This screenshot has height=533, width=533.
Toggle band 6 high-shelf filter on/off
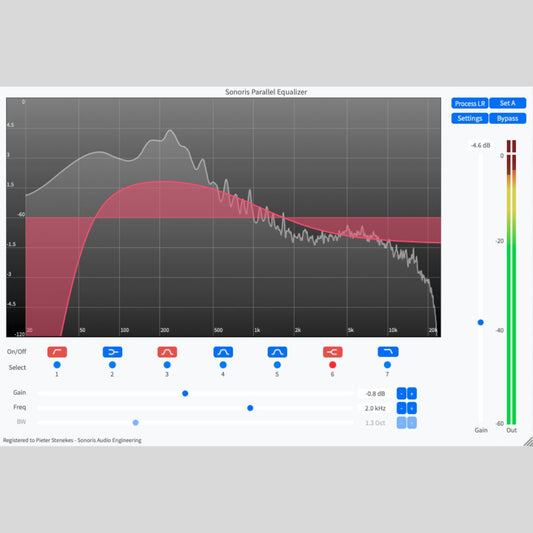(333, 352)
